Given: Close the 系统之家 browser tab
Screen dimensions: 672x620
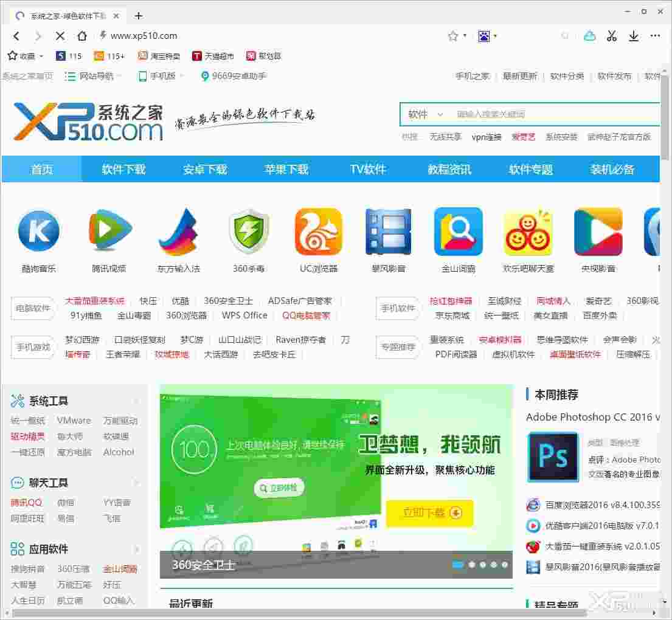Looking at the screenshot, I should coord(116,16).
